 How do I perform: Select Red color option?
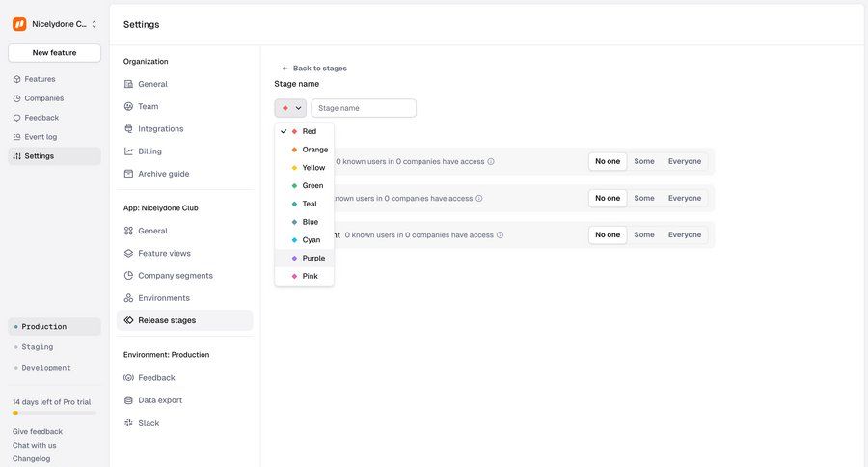pos(304,132)
